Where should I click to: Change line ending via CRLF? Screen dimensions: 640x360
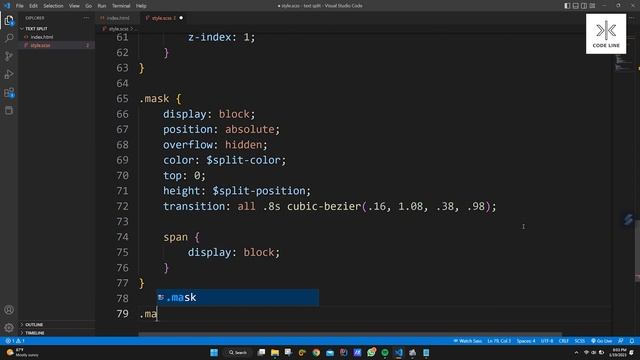[564, 341]
